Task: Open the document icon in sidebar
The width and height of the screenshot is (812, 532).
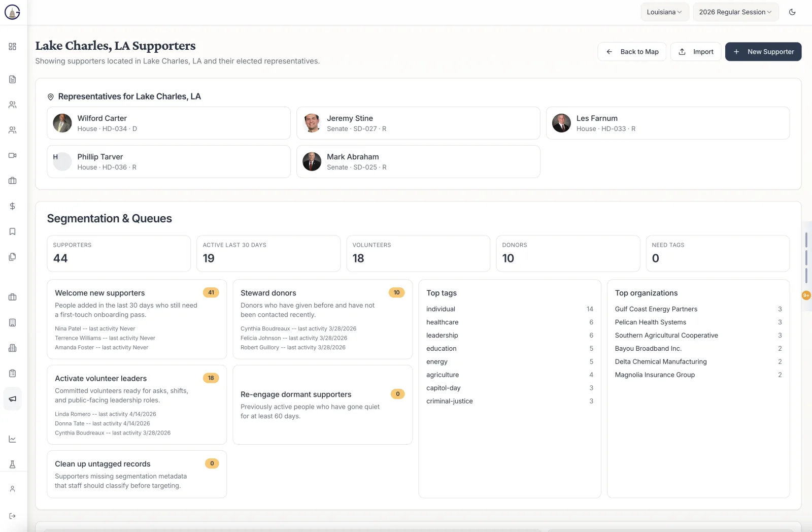Action: [x=13, y=79]
